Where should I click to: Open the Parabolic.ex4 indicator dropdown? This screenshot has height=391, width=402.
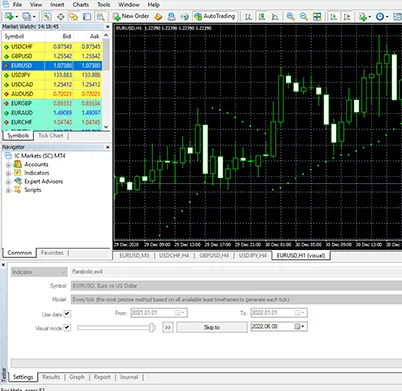tap(236, 272)
